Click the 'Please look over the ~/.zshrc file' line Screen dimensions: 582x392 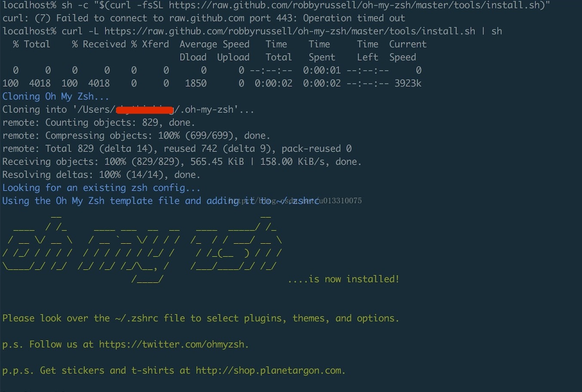201,318
